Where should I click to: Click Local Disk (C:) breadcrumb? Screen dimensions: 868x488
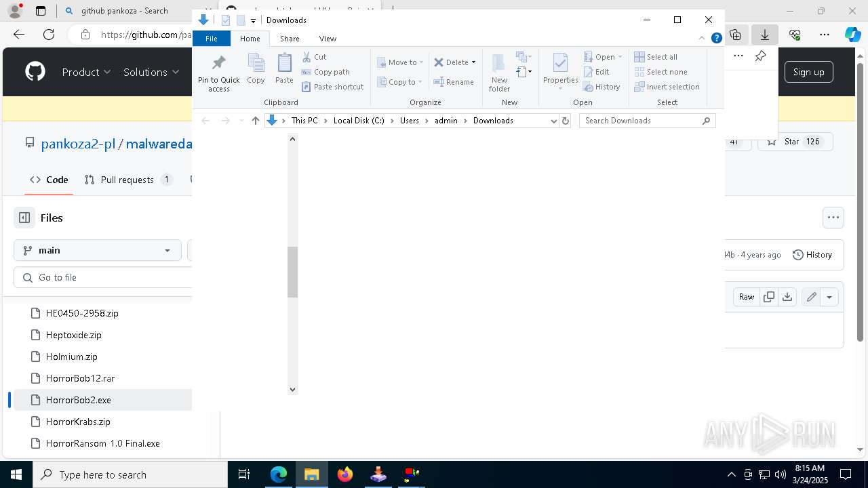pyautogui.click(x=359, y=121)
